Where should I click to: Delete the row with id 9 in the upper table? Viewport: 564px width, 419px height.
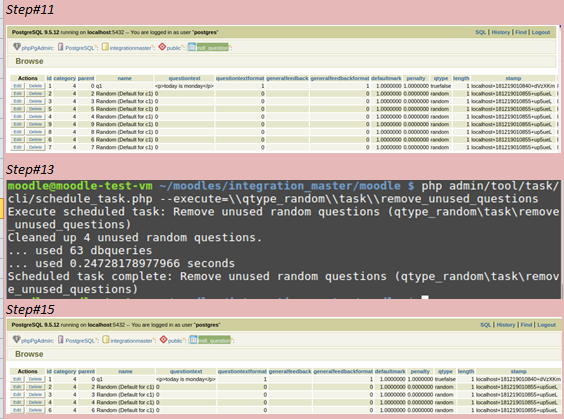[35, 124]
